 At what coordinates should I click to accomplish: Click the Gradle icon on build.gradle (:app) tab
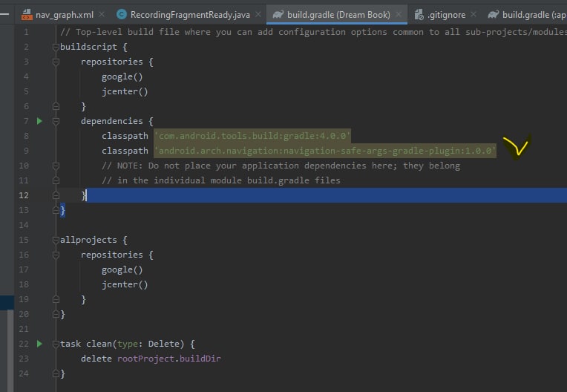(x=494, y=14)
